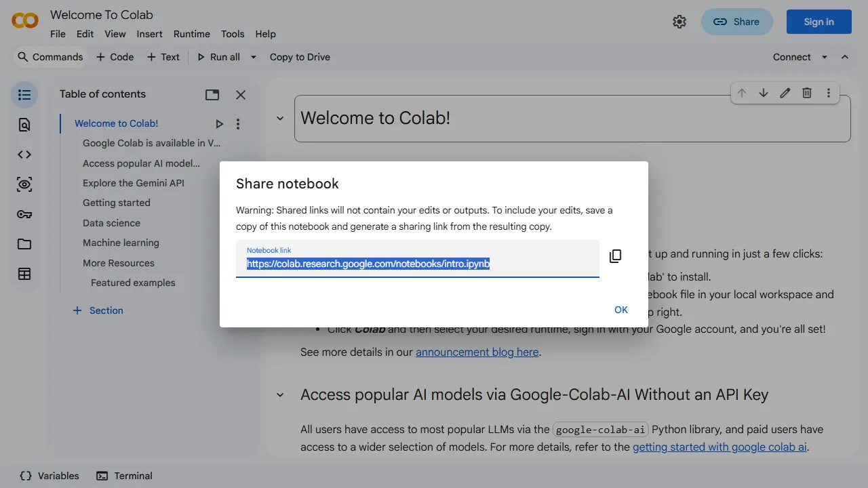This screenshot has width=868, height=488.
Task: Open the Run all dropdown arrow
Action: (x=254, y=57)
